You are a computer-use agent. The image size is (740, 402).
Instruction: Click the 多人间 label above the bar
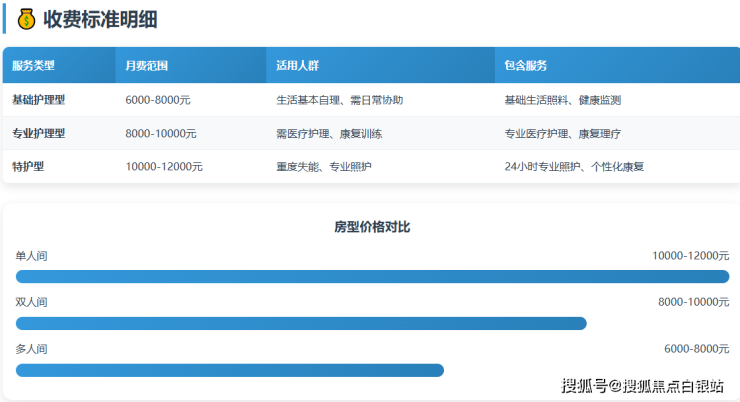click(32, 348)
